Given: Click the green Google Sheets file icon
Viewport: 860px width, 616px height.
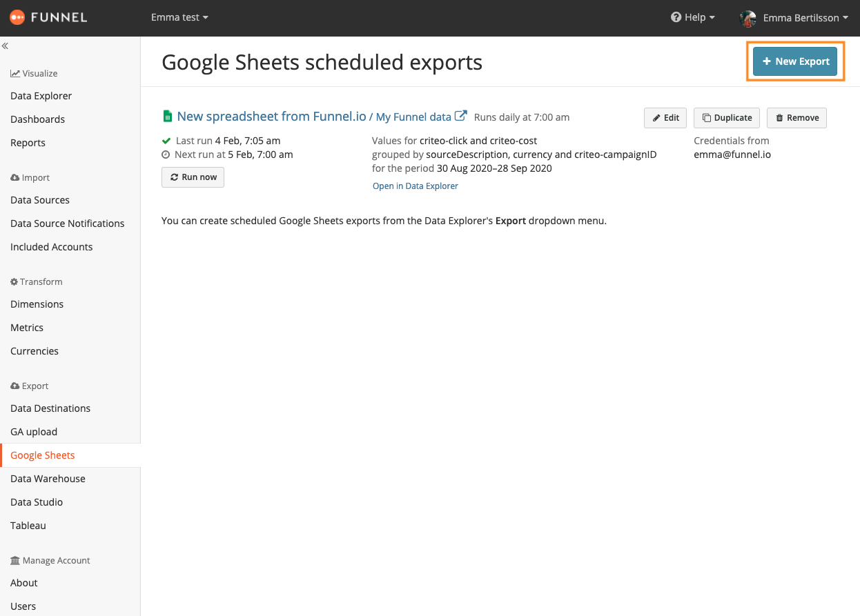Looking at the screenshot, I should [166, 117].
